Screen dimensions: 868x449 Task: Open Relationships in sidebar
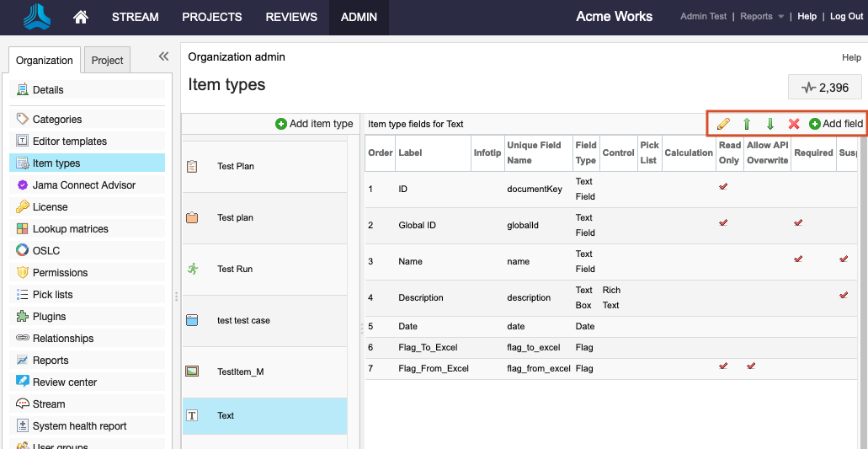coord(87,339)
